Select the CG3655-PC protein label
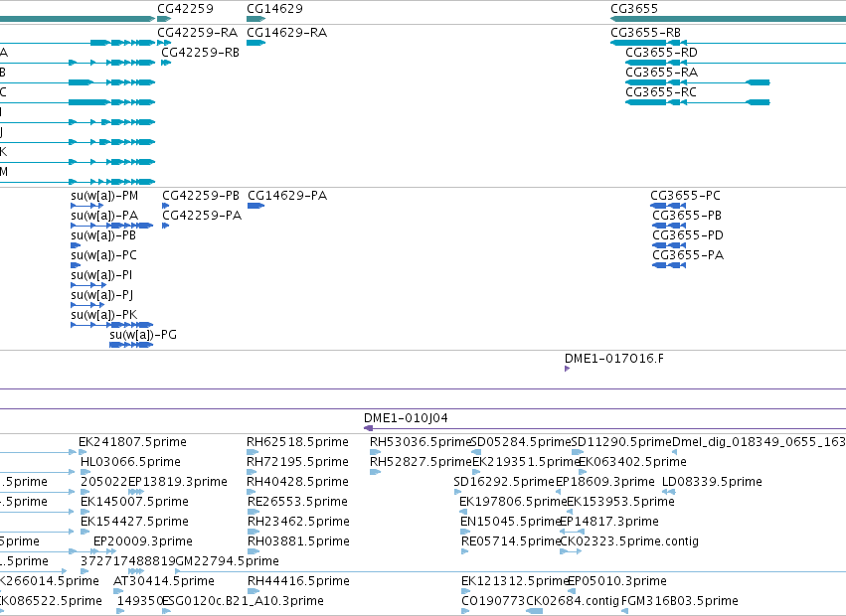 point(685,196)
